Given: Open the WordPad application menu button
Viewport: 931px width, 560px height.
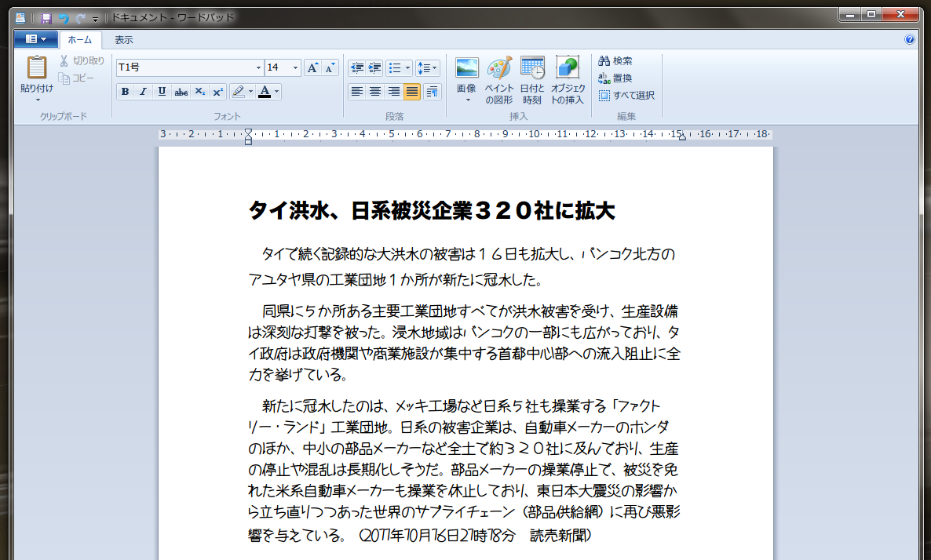Looking at the screenshot, I should pyautogui.click(x=35, y=39).
